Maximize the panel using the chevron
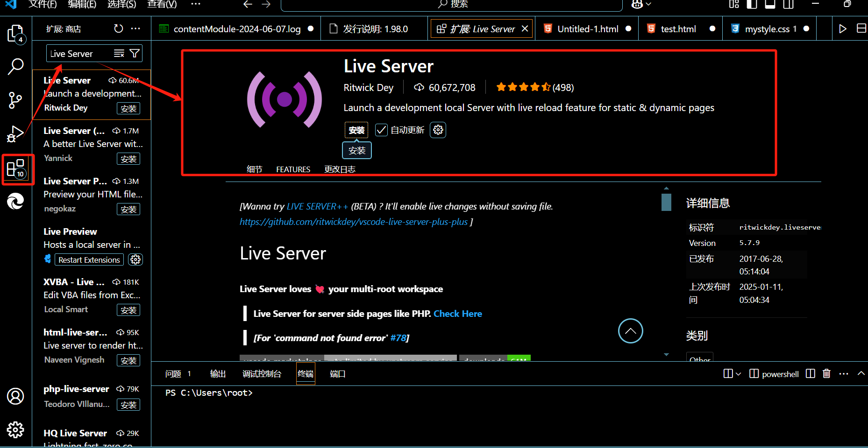868x448 pixels. (861, 373)
